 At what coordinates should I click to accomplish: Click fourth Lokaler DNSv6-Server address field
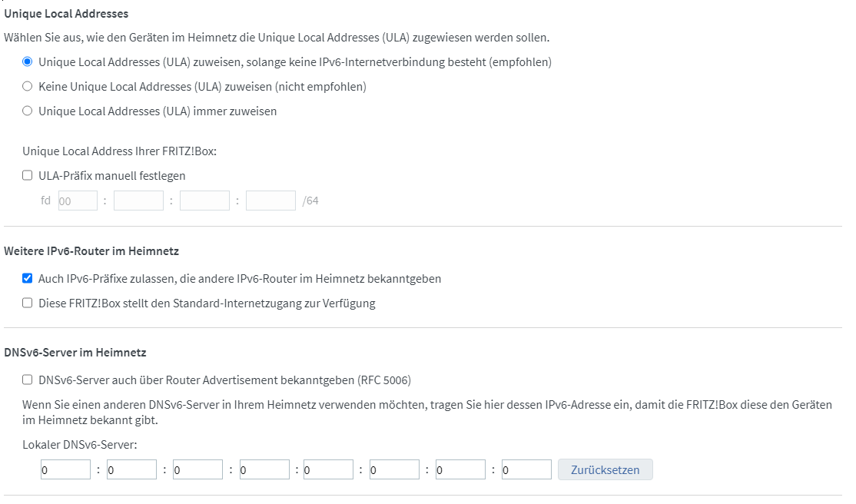264,469
